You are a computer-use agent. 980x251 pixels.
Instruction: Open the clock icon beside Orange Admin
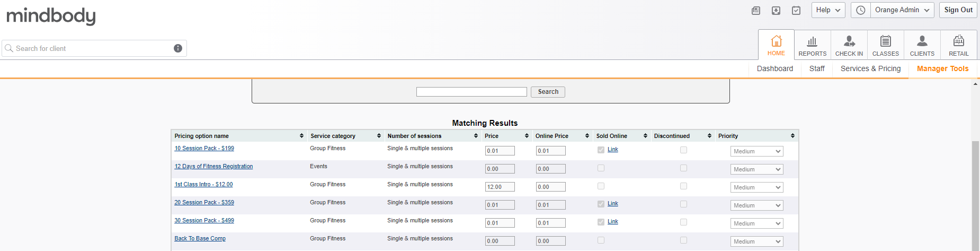(861, 11)
